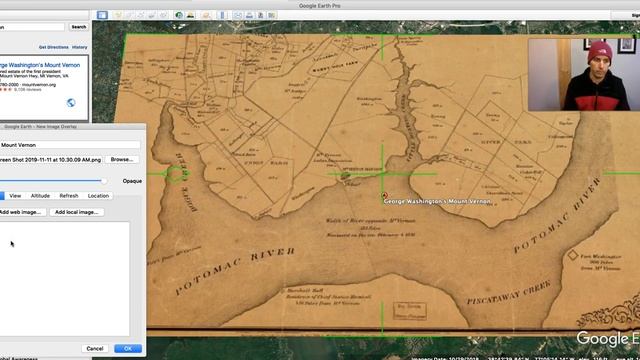The image size is (640, 360).
Task: Click the 'George Washington's Mount Vernon' map label
Action: (437, 201)
